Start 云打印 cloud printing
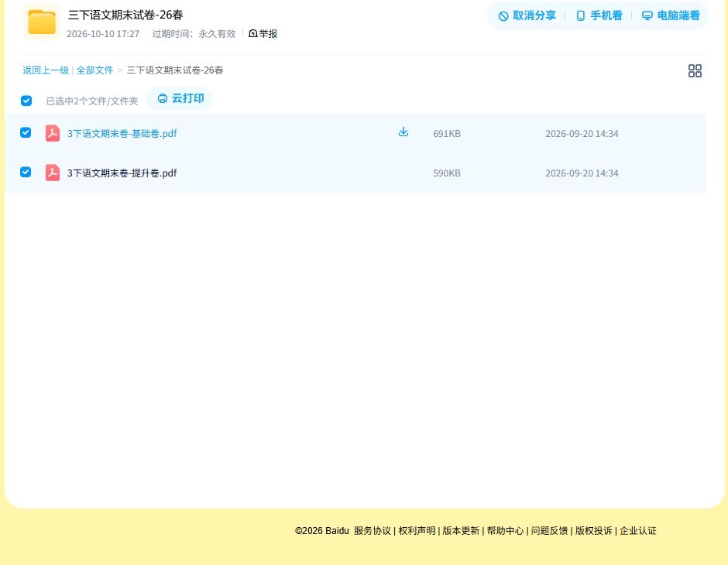Viewport: 728px width, 565px height. pyautogui.click(x=180, y=98)
